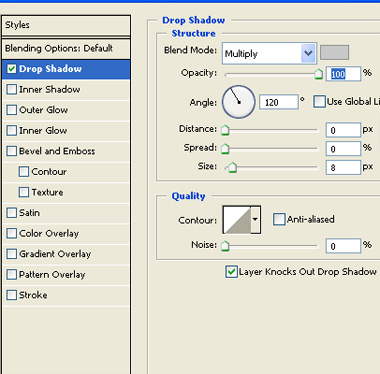Open the Satin settings row
Viewport: 380px width, 374px height.
(66, 213)
